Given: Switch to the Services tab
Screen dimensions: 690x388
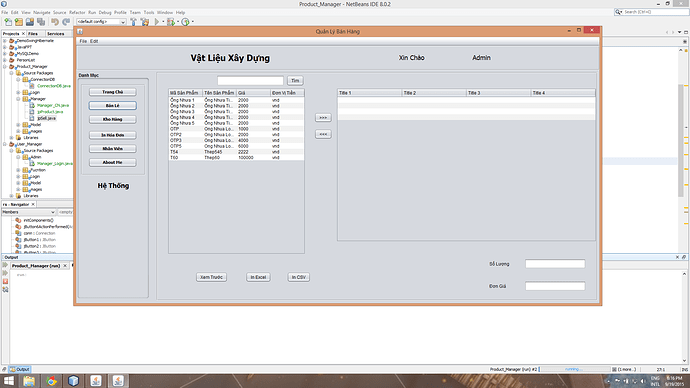Looking at the screenshot, I should [55, 33].
